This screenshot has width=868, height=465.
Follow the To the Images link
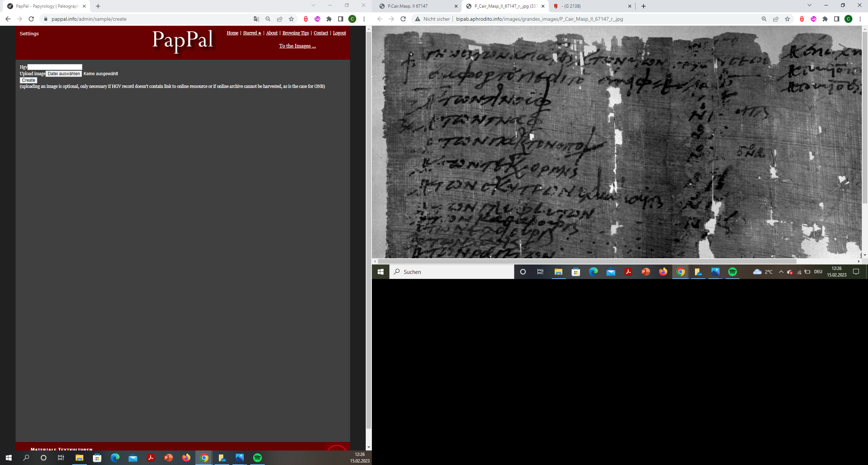point(297,46)
